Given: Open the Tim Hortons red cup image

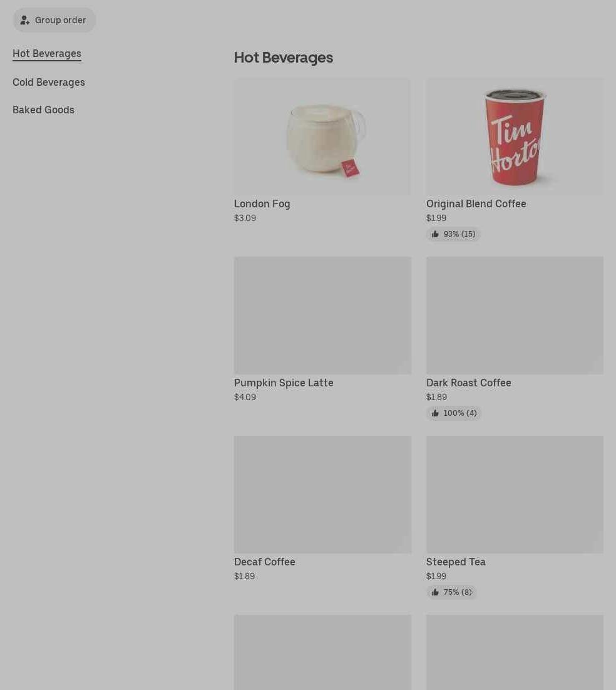Looking at the screenshot, I should (x=515, y=136).
